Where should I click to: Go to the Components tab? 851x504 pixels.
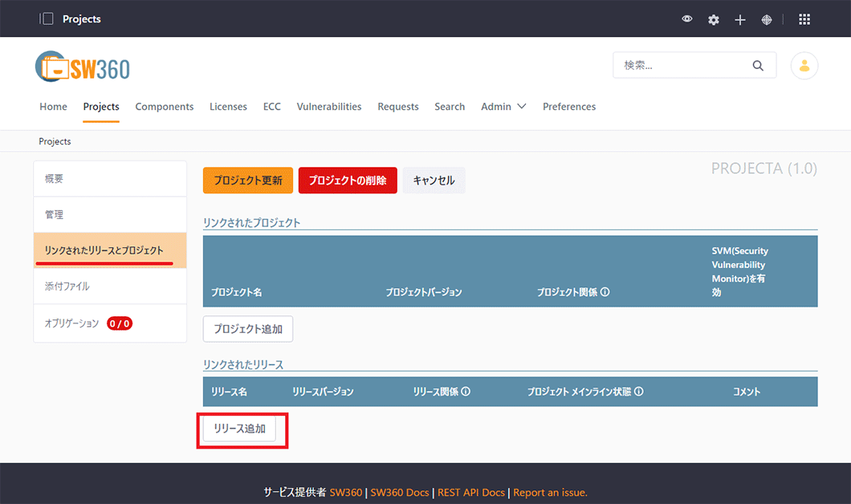164,107
